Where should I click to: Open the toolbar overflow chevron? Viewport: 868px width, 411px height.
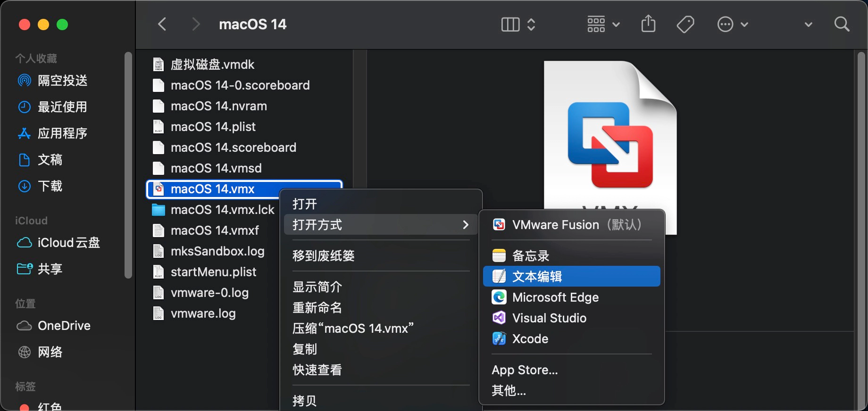809,25
